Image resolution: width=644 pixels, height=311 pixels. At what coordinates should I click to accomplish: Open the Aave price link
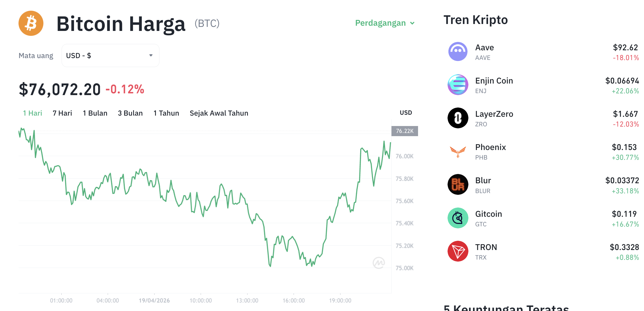[625, 47]
